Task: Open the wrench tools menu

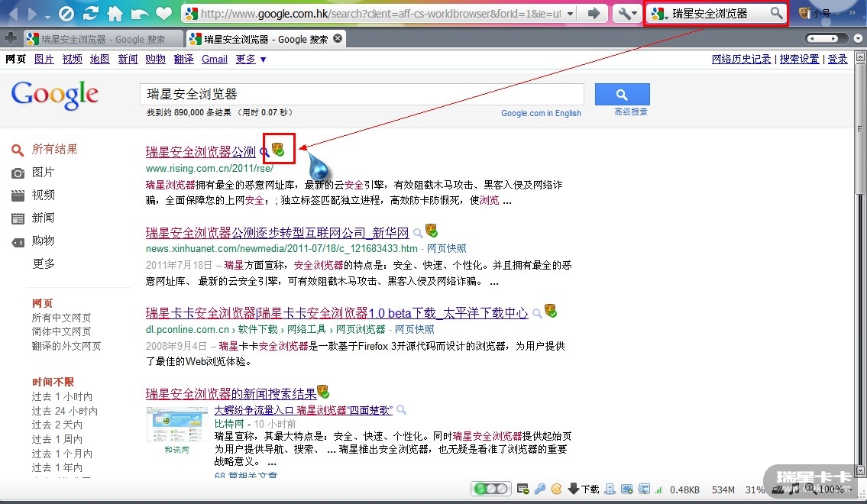Action: (627, 13)
